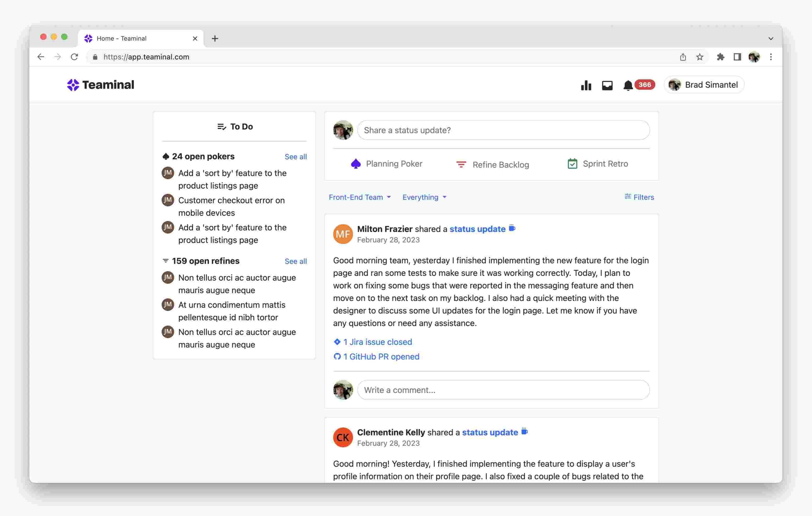Toggle the browser side panel icon

(737, 57)
